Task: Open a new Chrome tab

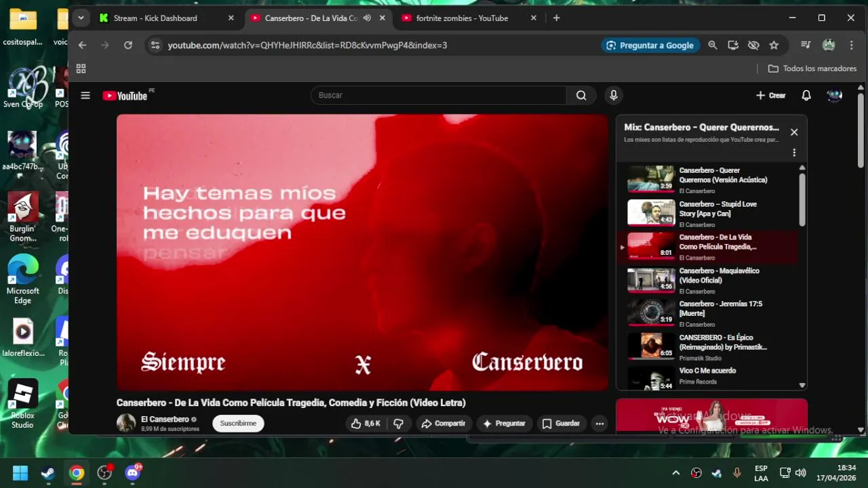Action: point(557,18)
